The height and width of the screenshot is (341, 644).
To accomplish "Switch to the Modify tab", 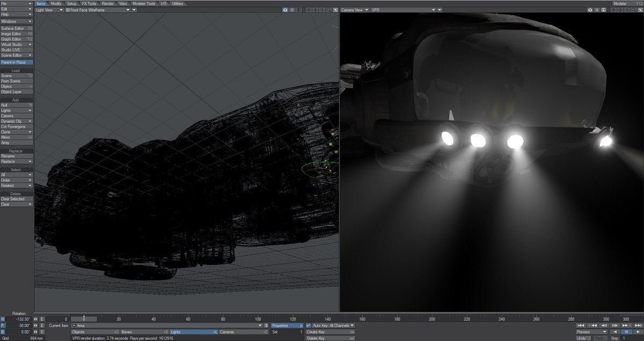I will 56,3.
